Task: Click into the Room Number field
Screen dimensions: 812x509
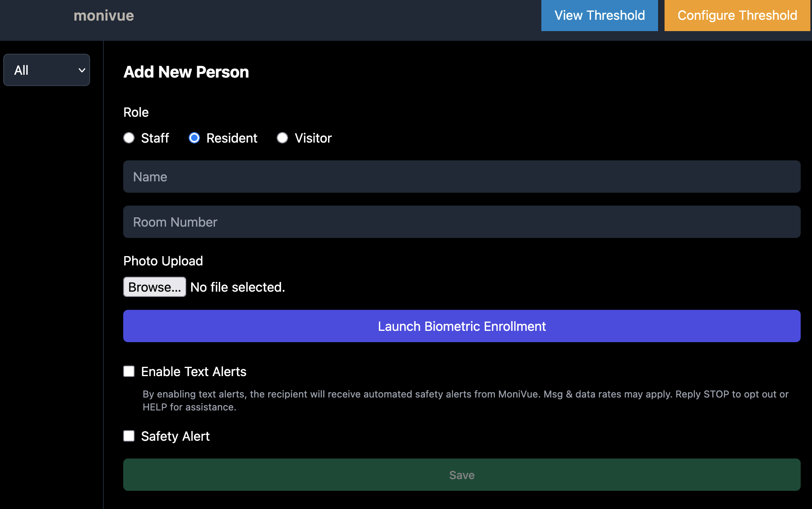Action: 461,222
